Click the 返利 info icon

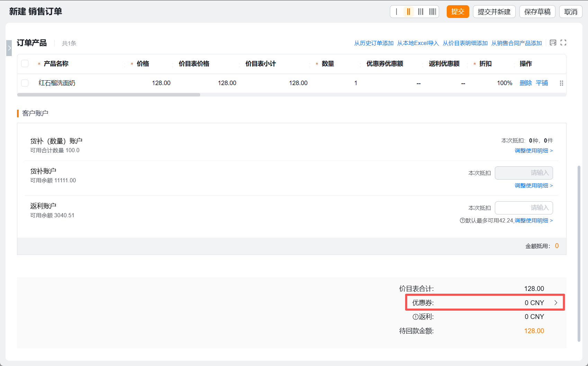416,317
